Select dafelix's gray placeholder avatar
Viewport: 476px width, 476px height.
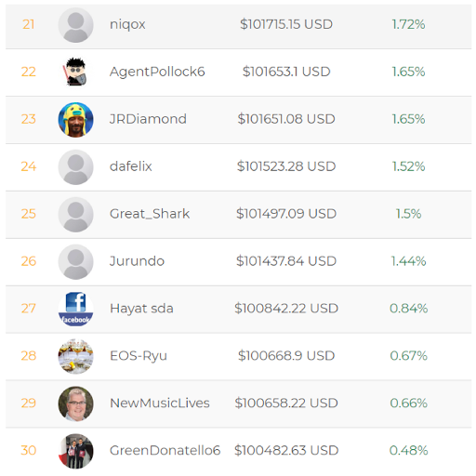(75, 167)
